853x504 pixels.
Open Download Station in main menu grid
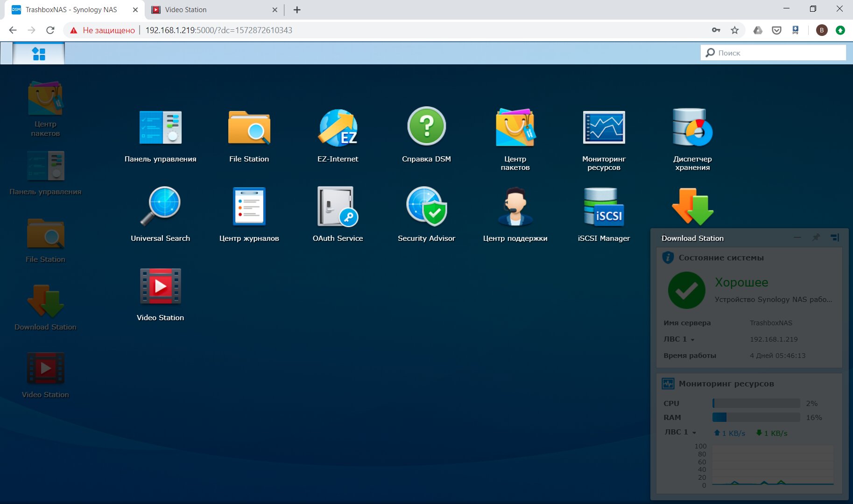click(692, 206)
